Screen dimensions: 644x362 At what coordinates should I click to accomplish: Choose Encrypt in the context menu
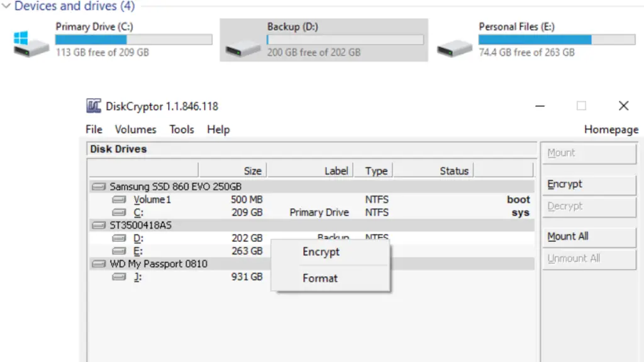(x=321, y=251)
